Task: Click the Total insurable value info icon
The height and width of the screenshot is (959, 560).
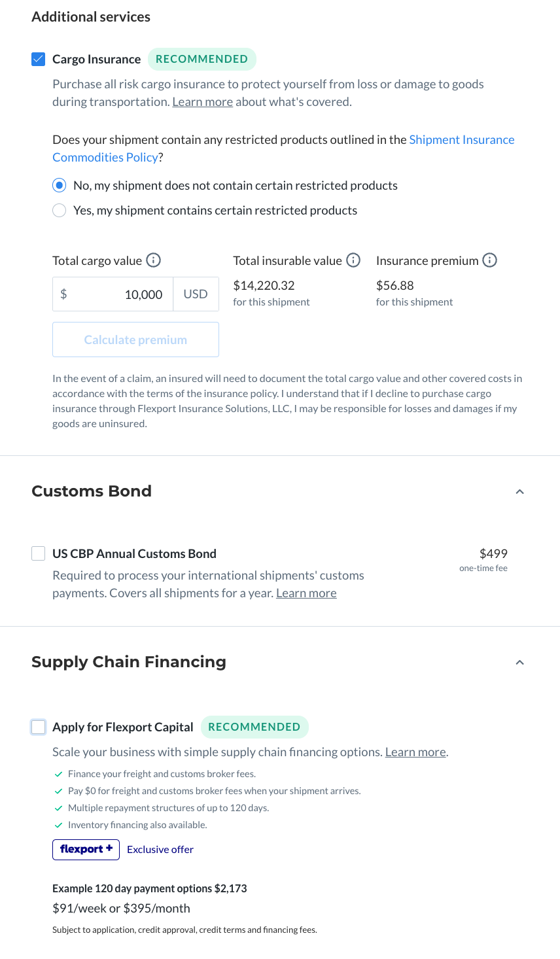Action: tap(353, 260)
